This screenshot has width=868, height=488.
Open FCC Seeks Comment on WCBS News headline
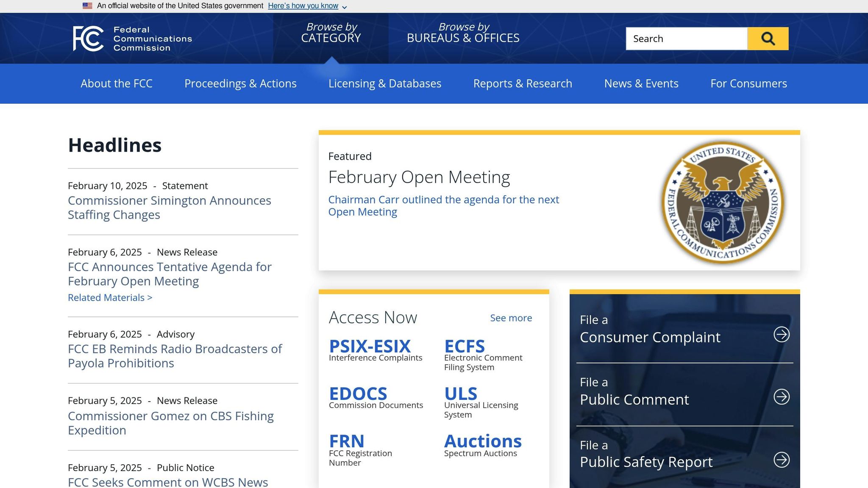pyautogui.click(x=168, y=482)
